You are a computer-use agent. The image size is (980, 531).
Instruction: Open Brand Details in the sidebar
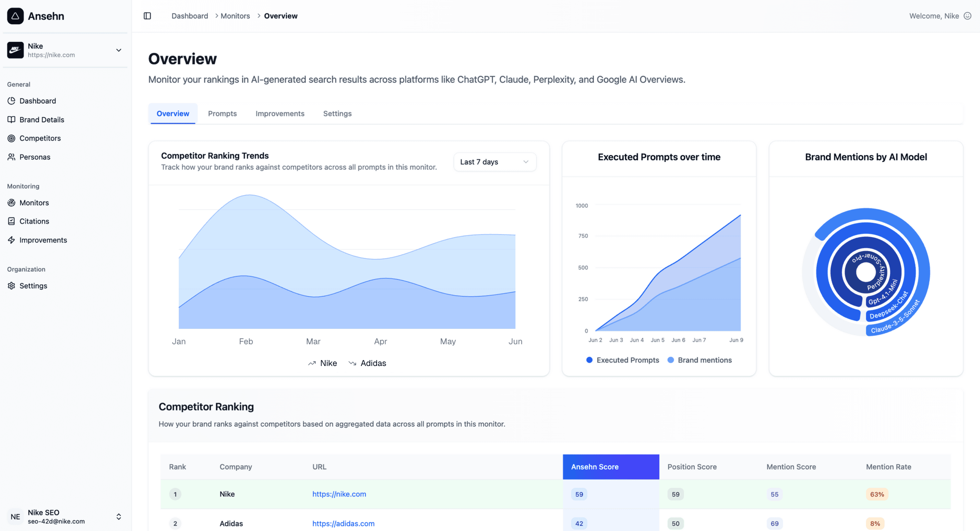(42, 119)
